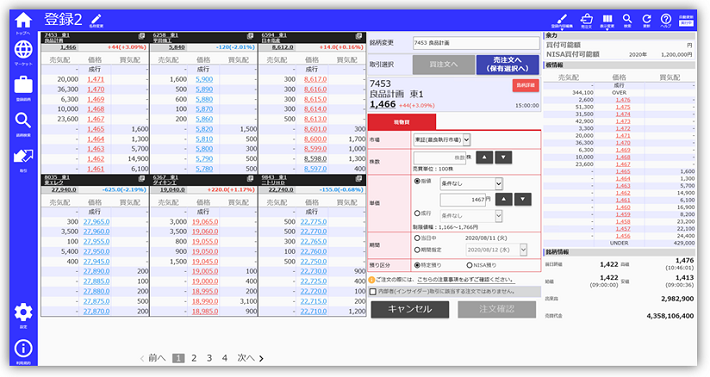Go to page 3 of the watchlist
This screenshot has height=377, width=710.
[209, 358]
